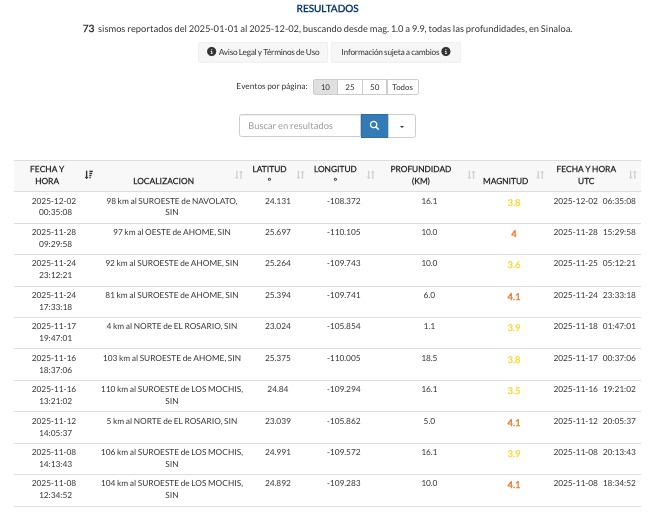Image resolution: width=671 pixels, height=512 pixels.
Task: Sort results by the Latitud sort arrows
Action: 300,175
